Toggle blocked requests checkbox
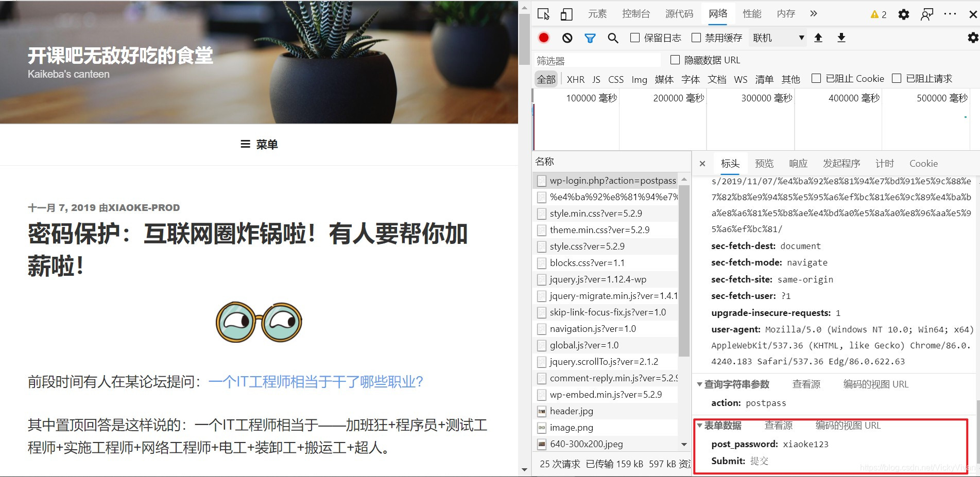980x477 pixels. [897, 78]
